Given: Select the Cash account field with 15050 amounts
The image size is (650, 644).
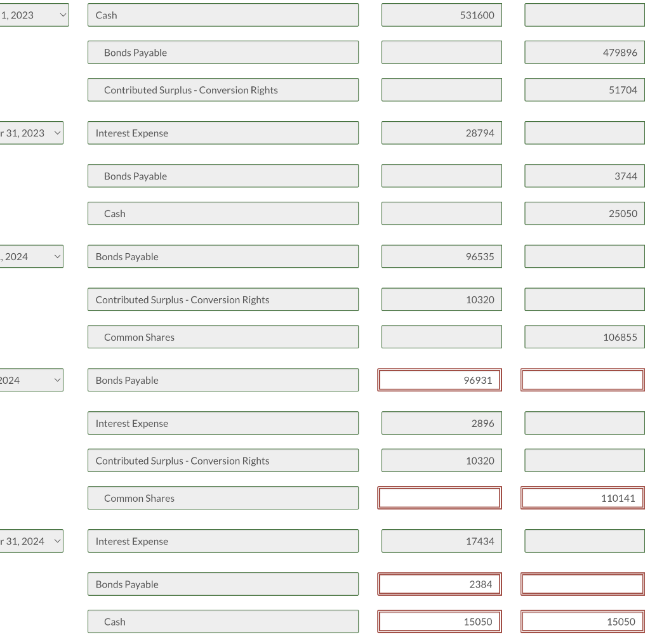Looking at the screenshot, I should [x=223, y=621].
